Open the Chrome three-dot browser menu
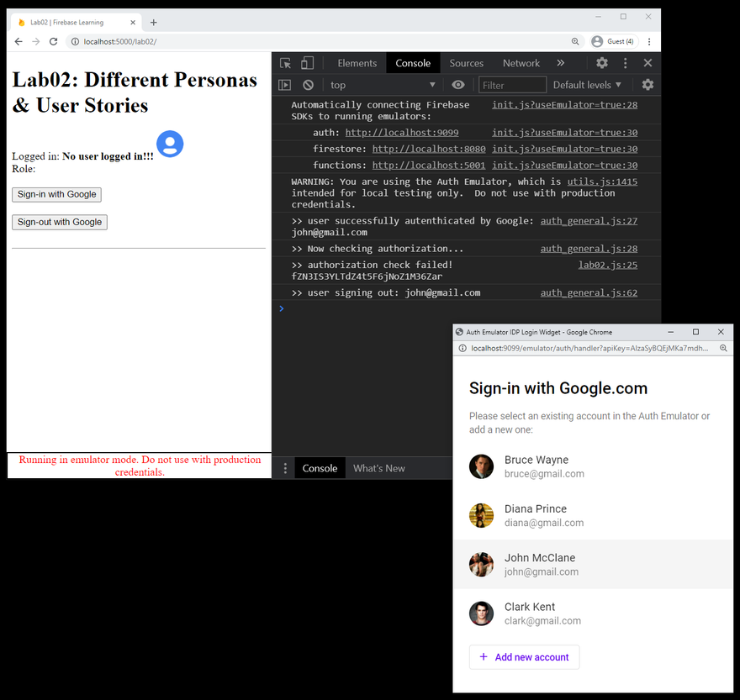Viewport: 740px width, 700px height. (x=649, y=41)
